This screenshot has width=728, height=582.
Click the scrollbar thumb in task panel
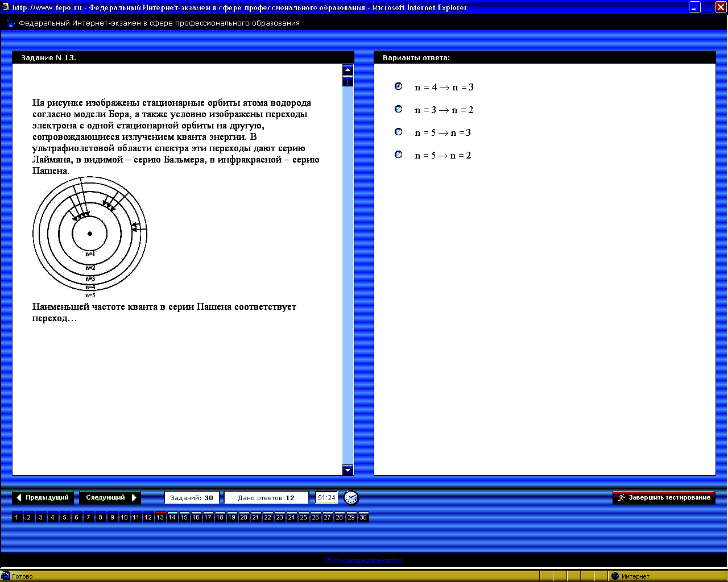click(x=348, y=81)
